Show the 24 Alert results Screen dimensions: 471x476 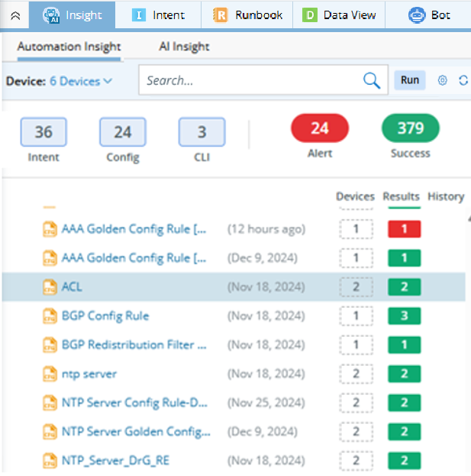tap(320, 128)
